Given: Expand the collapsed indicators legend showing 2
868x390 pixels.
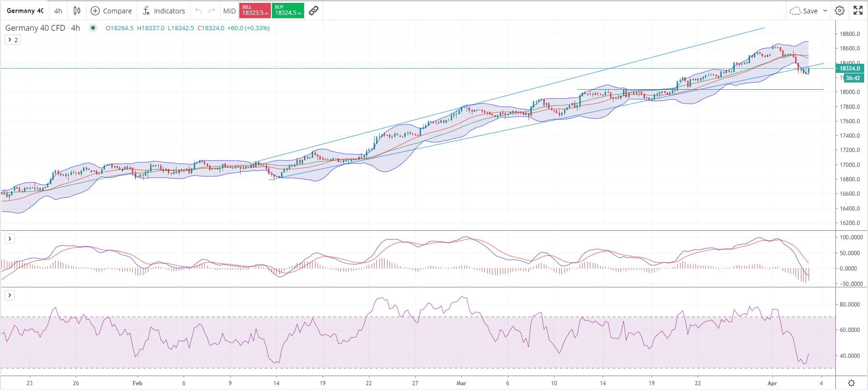Looking at the screenshot, I should tap(13, 40).
